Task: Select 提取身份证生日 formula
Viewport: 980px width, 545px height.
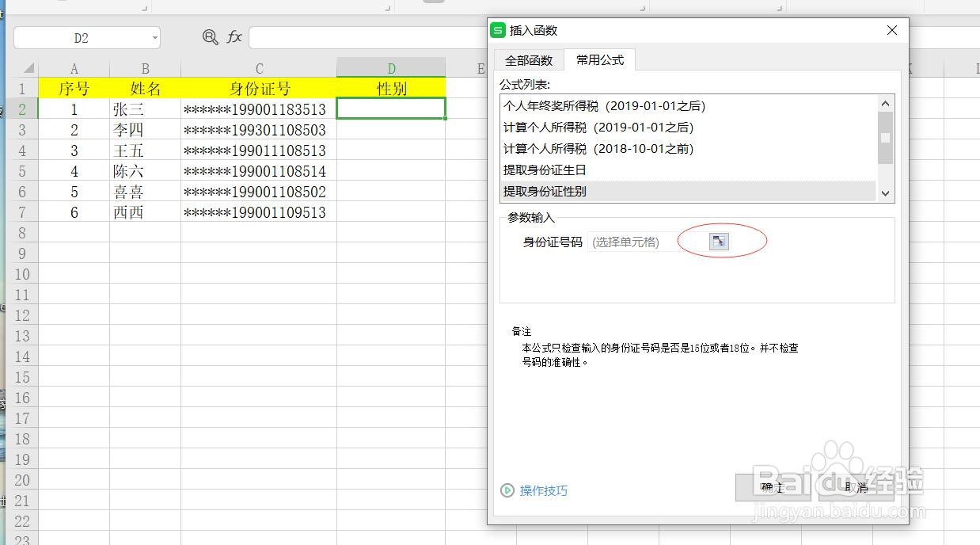Action: [689, 170]
